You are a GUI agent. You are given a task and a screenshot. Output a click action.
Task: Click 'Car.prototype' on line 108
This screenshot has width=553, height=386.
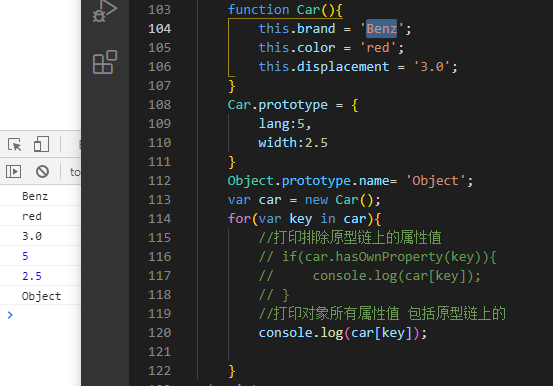tap(278, 105)
